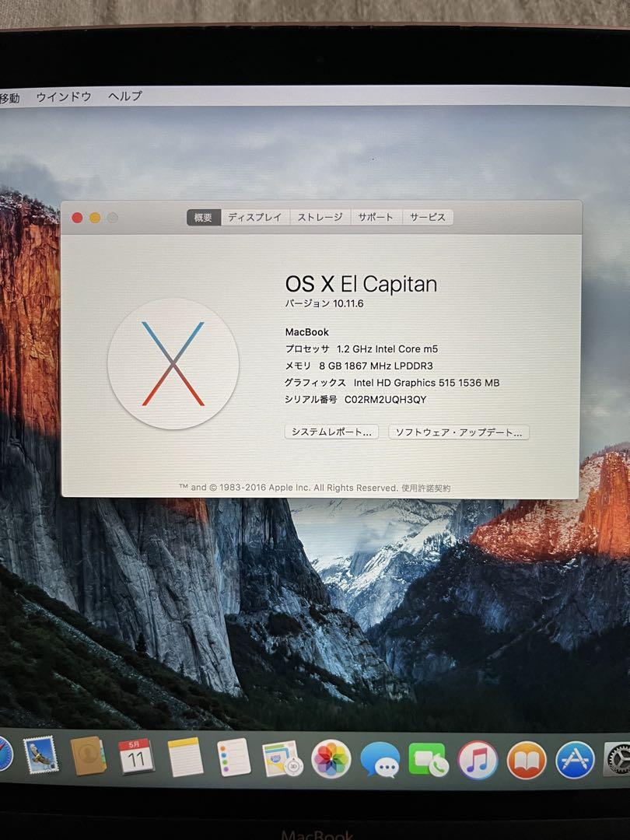Close the About This Mac window
This screenshot has height=840, width=630.
point(77,218)
